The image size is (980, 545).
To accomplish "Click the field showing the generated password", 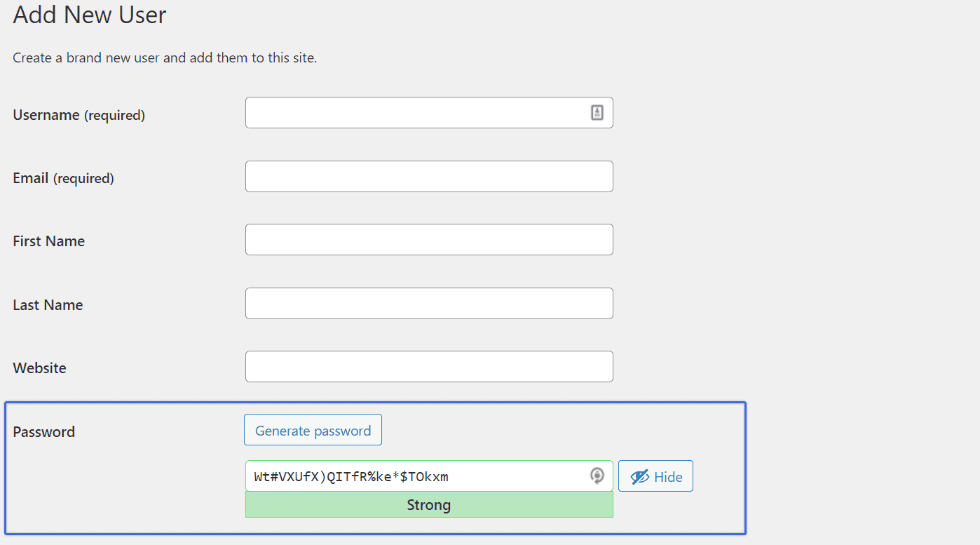I will pyautogui.click(x=421, y=476).
